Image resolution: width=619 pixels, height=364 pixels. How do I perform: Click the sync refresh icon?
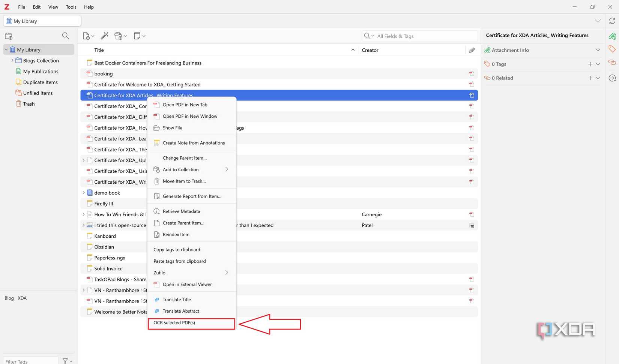tap(612, 21)
